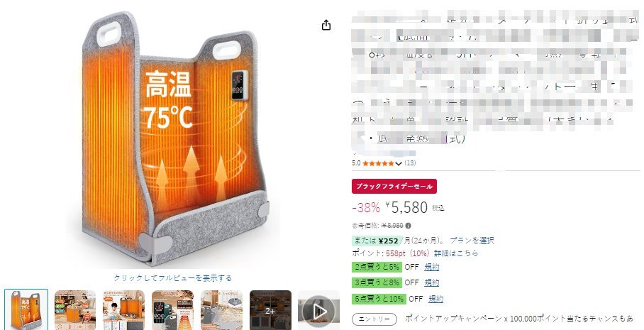Image resolution: width=644 pixels, height=330 pixels.
Task: Open the 13 reviews count link
Action: [410, 163]
